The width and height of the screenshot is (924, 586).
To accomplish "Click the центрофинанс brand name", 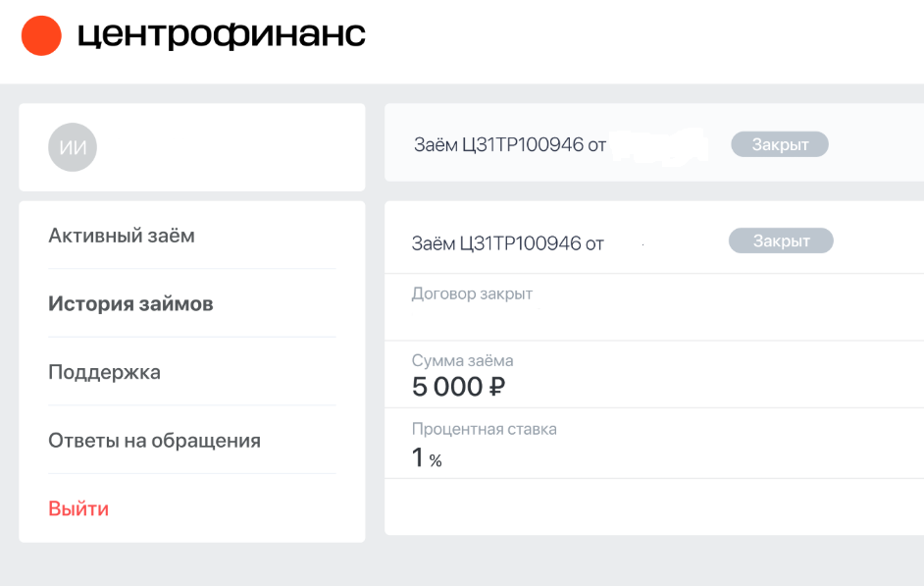I will pos(222,34).
